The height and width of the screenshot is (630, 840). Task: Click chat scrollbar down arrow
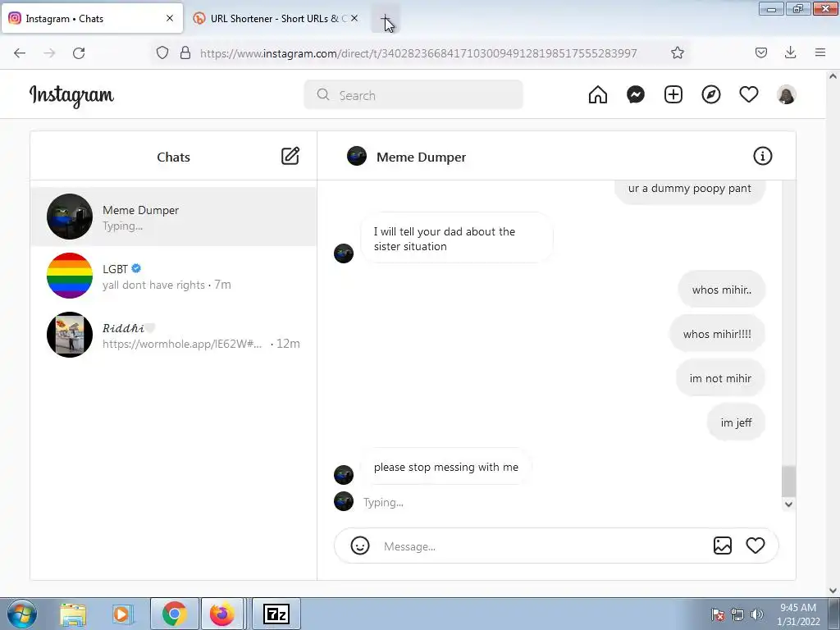point(788,504)
